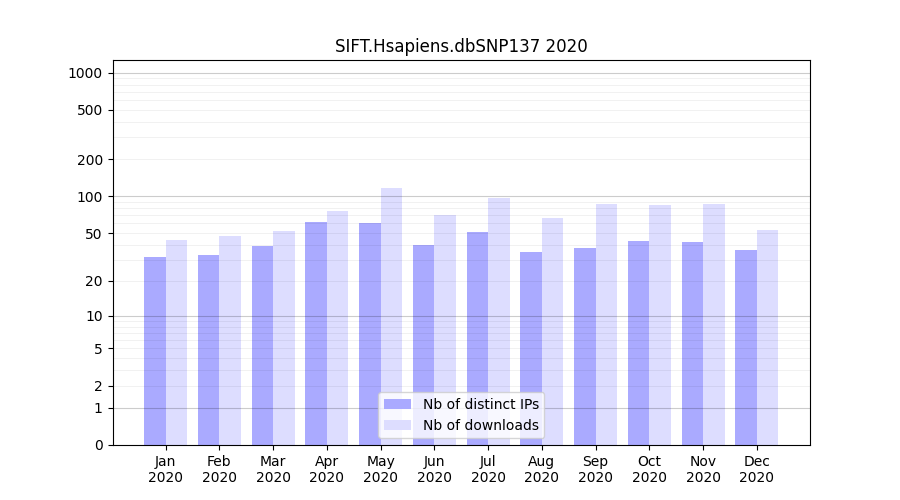This screenshot has height=500, width=900.
Task: Select the 'Nb of downloads' legend label
Action: [x=480, y=425]
